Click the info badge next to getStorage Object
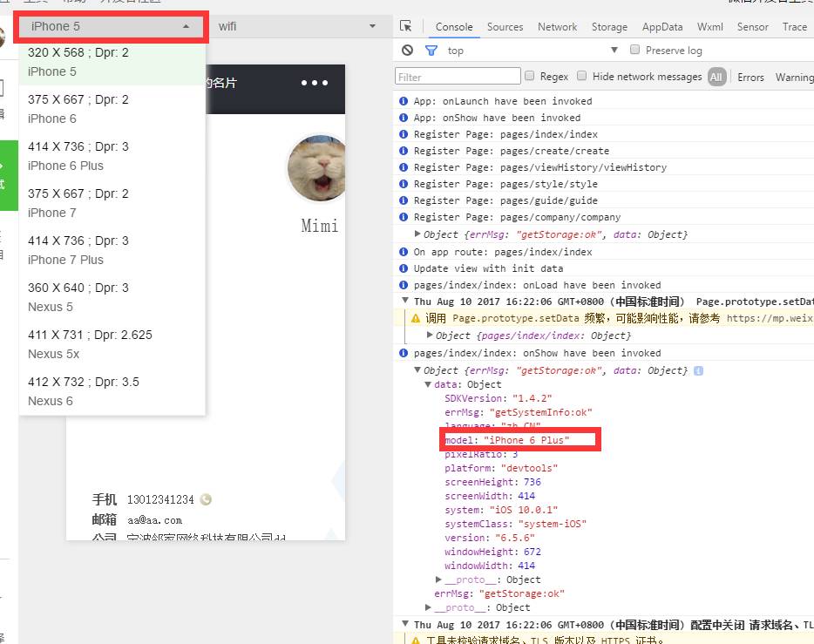814x644 pixels. click(698, 370)
